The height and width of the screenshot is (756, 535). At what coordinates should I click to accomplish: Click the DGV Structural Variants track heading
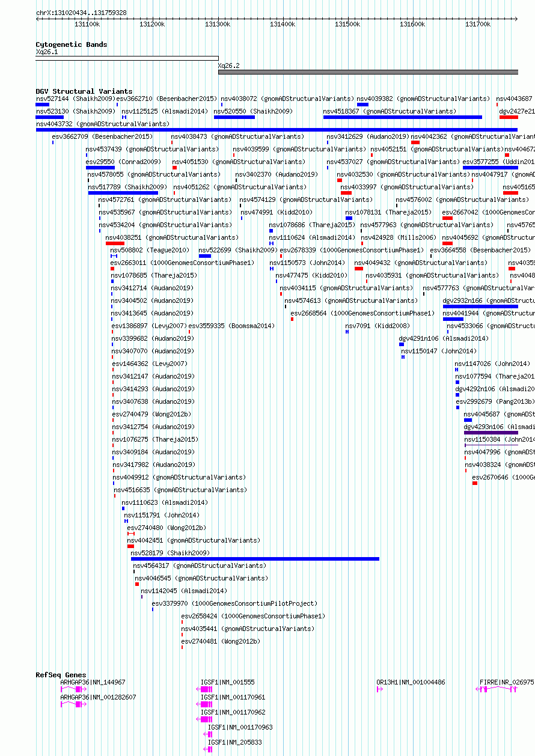point(84,91)
